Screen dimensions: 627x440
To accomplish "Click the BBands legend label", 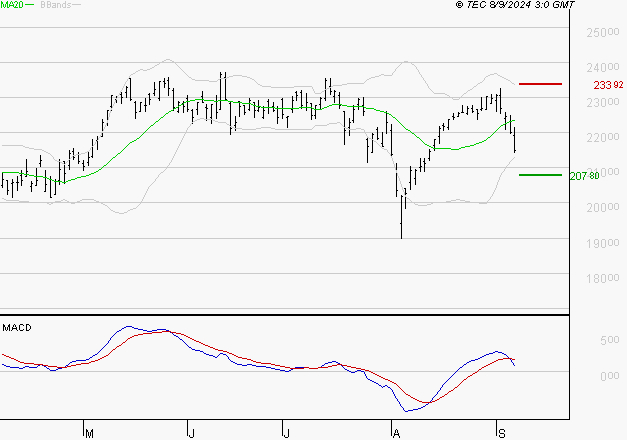I will coord(55,5).
